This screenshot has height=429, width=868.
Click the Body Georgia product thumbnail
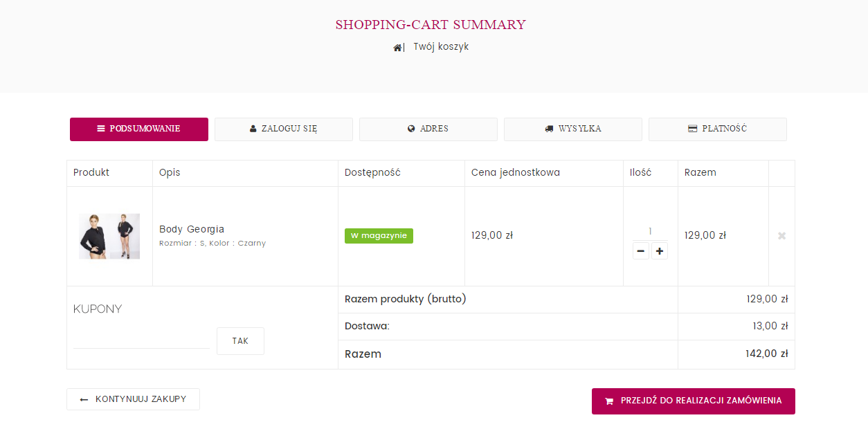tap(109, 236)
